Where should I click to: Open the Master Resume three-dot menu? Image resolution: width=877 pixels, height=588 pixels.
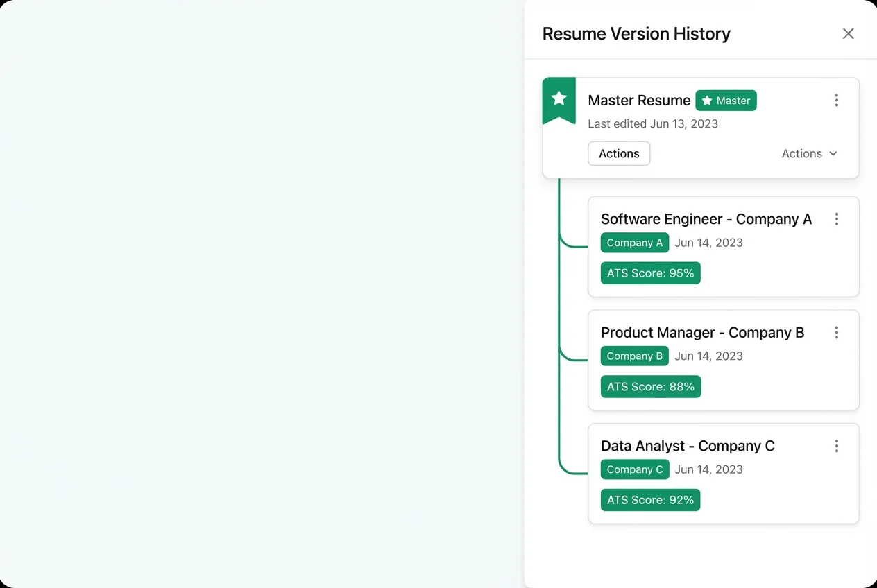(x=836, y=101)
